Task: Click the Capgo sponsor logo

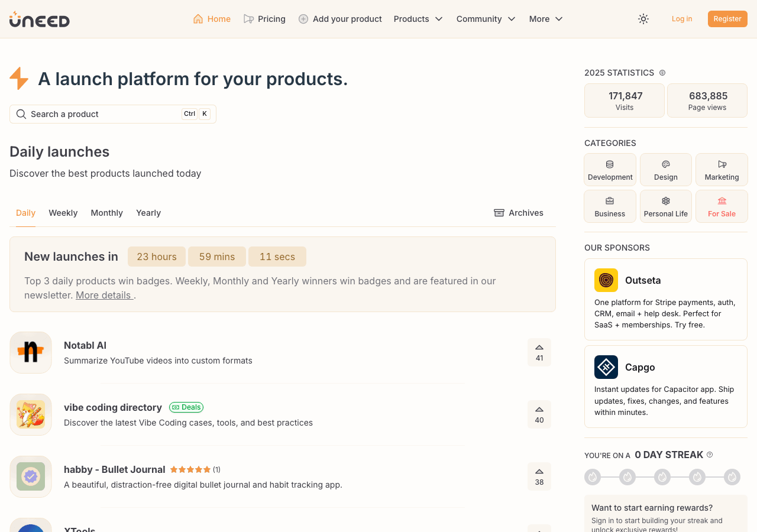Action: (x=606, y=367)
